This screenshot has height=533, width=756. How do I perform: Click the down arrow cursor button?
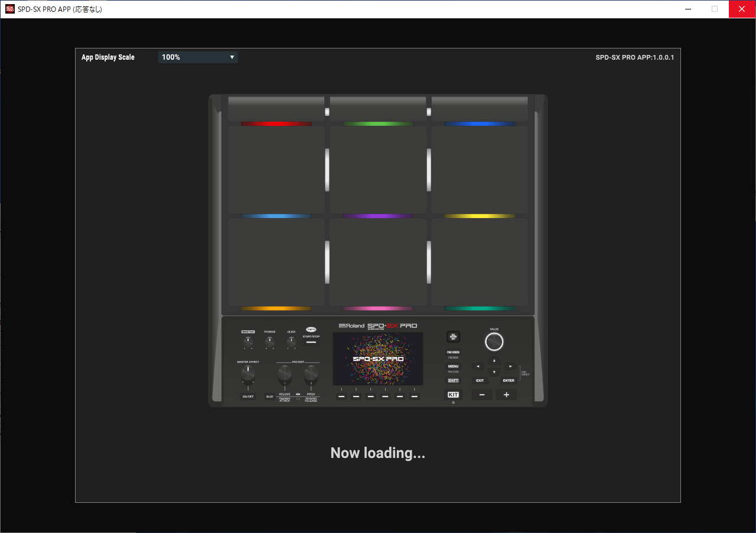[494, 372]
